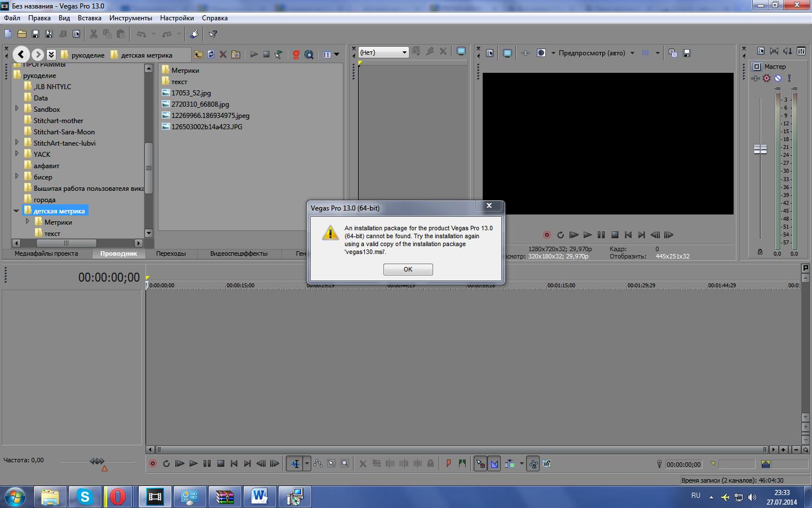Expand the Sandbox folder in tree

[16, 108]
